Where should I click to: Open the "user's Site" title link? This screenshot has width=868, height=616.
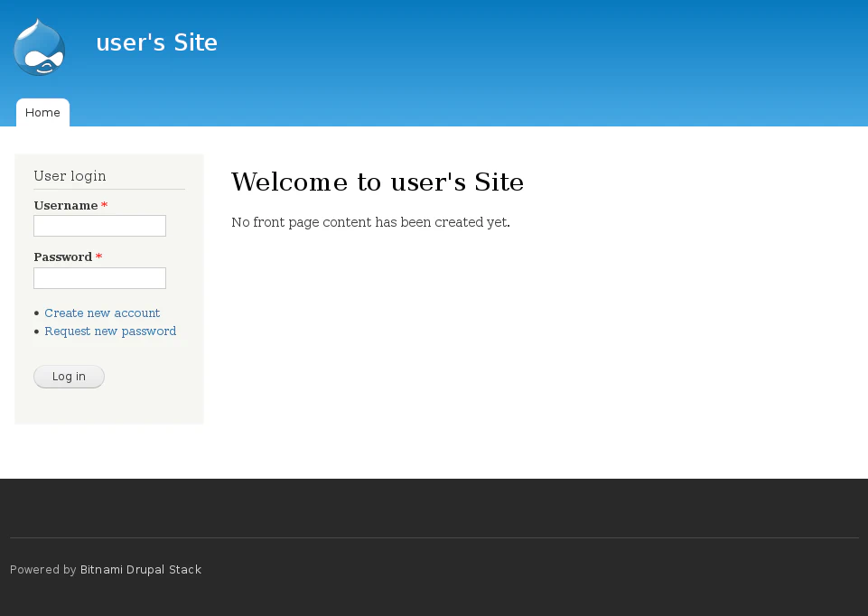click(156, 43)
